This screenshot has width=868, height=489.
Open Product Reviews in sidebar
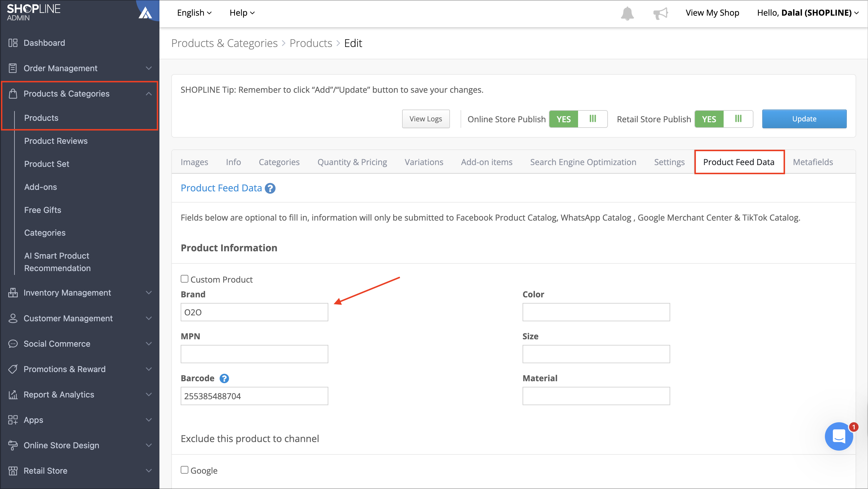click(x=56, y=141)
